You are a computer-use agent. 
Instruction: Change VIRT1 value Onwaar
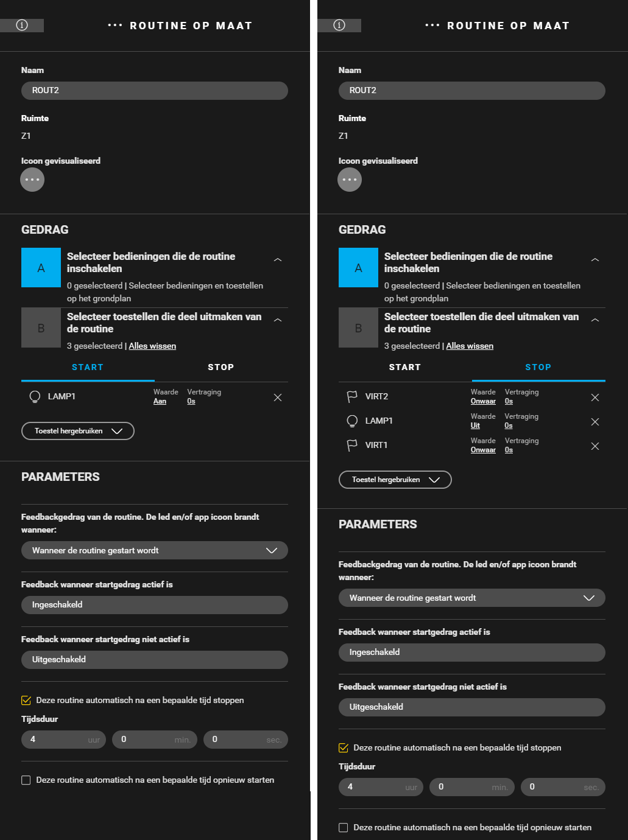click(483, 450)
